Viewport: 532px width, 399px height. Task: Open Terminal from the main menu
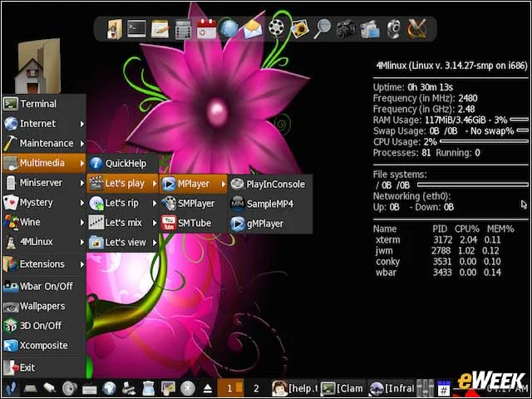(43, 104)
